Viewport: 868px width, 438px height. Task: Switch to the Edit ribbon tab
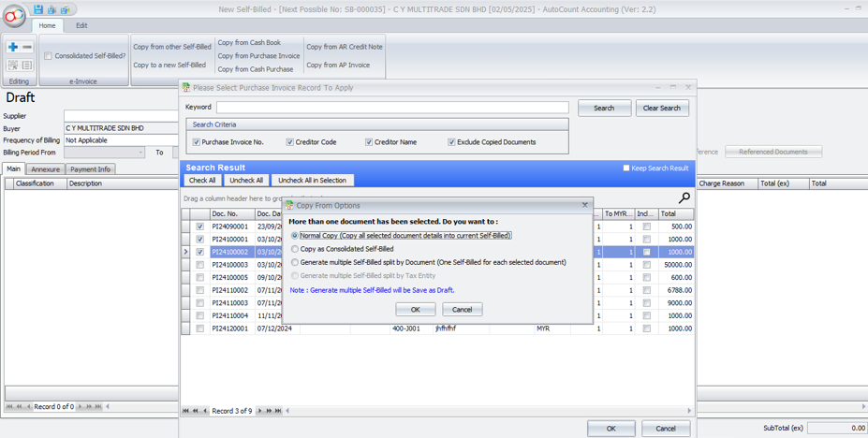pos(81,25)
